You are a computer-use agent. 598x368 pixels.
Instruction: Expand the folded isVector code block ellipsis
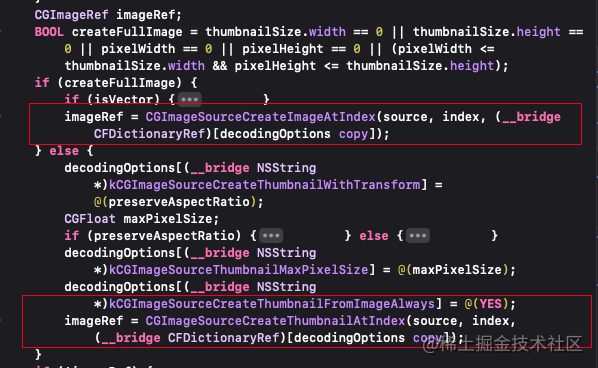(x=190, y=100)
